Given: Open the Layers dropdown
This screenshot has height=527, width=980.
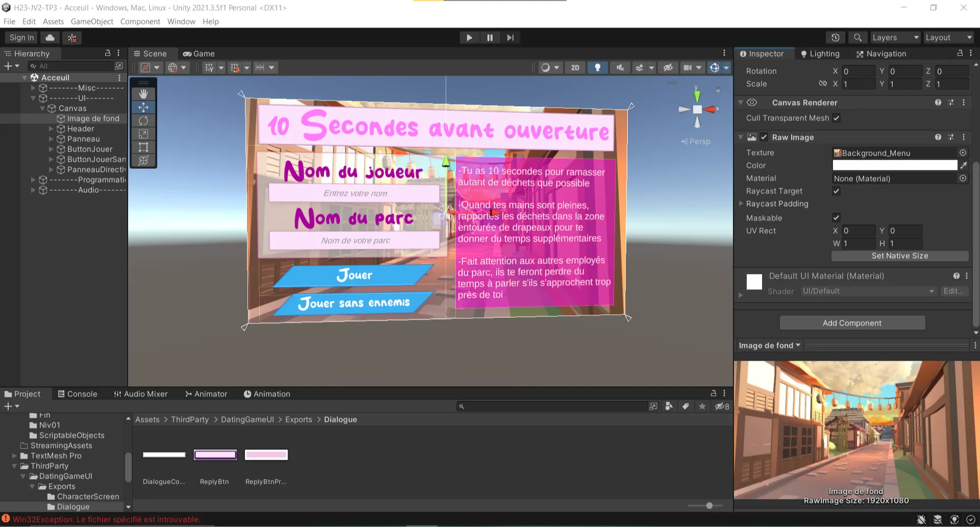Looking at the screenshot, I should tap(895, 37).
